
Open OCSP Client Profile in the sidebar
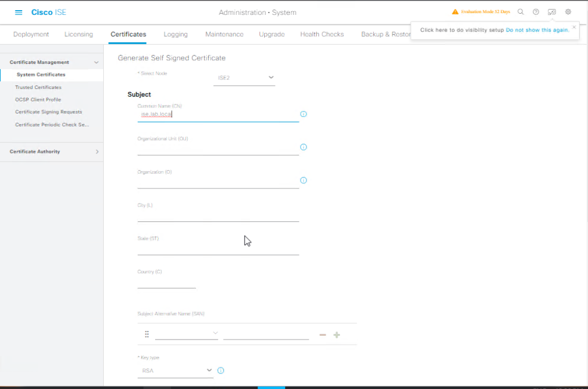click(x=38, y=100)
